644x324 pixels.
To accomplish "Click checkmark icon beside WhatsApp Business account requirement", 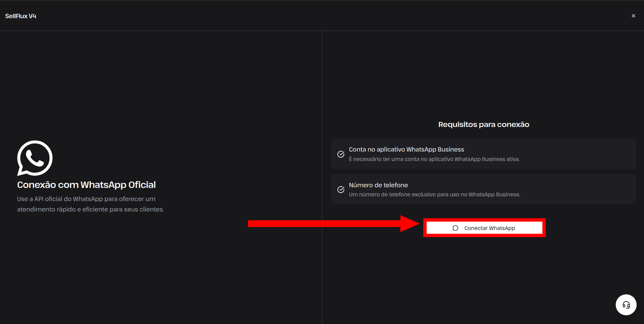I will (341, 154).
